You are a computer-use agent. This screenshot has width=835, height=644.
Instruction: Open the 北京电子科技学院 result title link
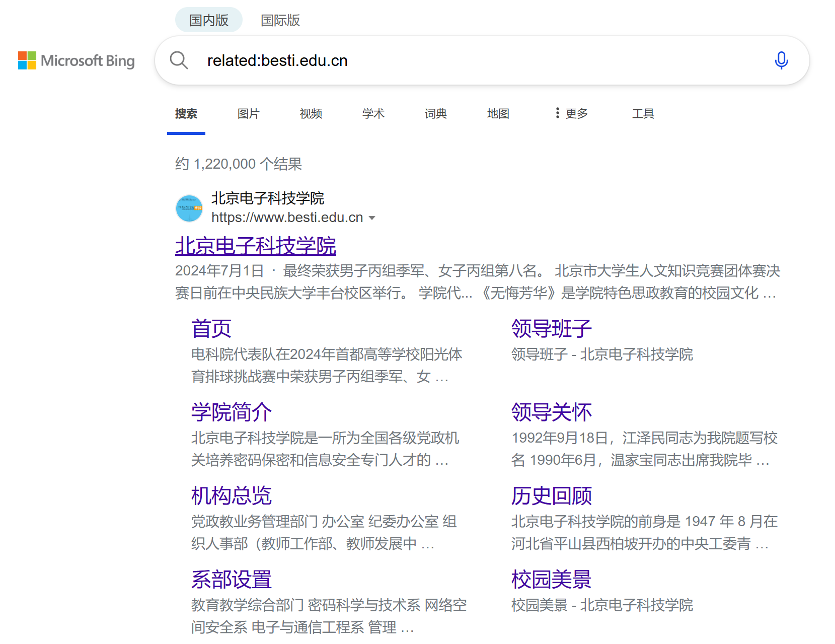tap(256, 246)
